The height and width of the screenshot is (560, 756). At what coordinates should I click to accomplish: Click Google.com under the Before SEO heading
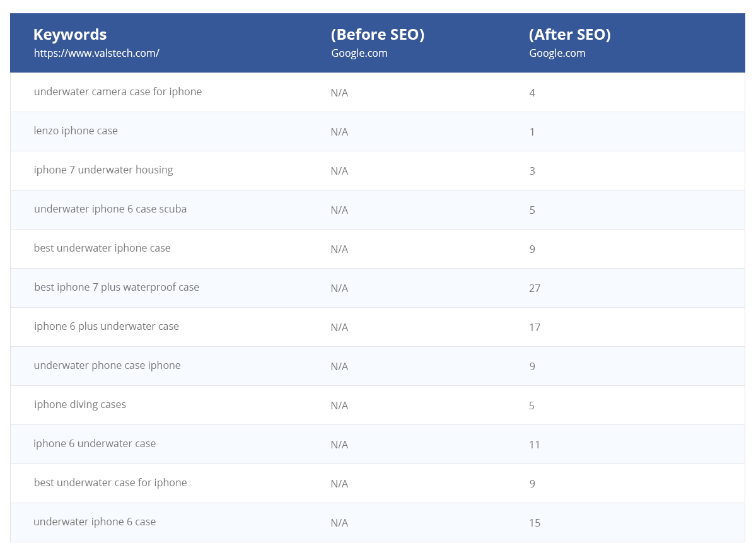(x=359, y=53)
